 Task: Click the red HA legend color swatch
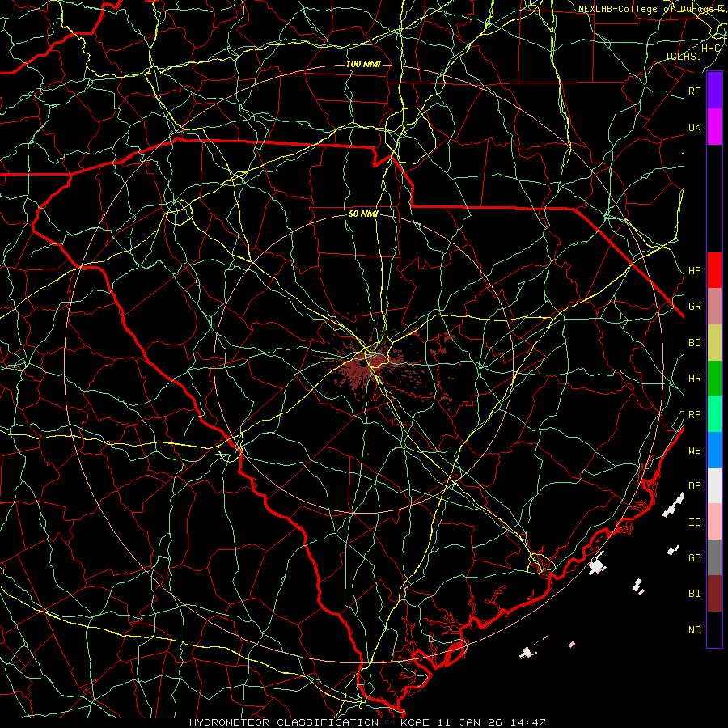point(714,270)
